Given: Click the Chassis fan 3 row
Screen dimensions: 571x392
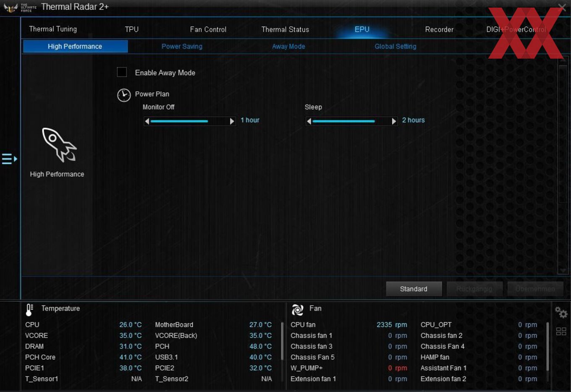Looking at the screenshot, I should point(349,346).
